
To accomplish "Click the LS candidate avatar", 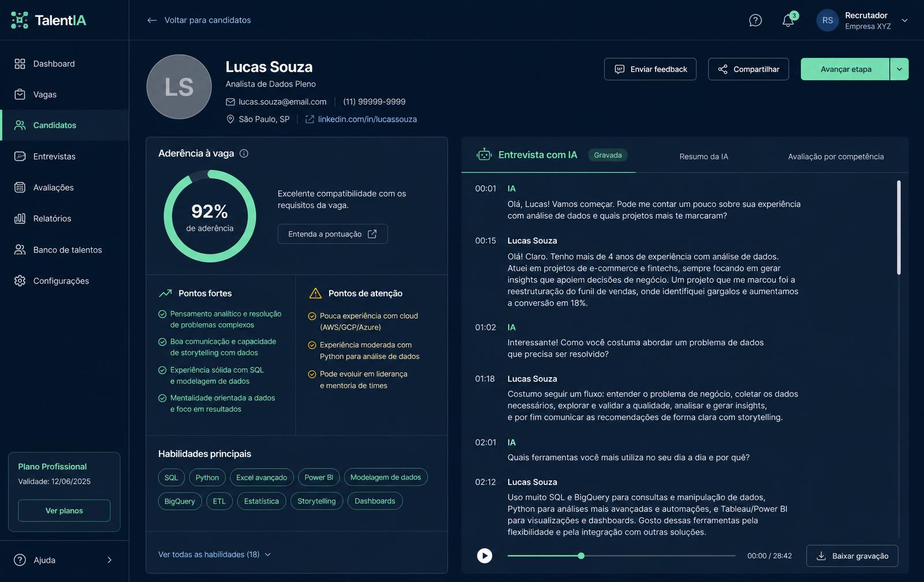I will click(179, 87).
